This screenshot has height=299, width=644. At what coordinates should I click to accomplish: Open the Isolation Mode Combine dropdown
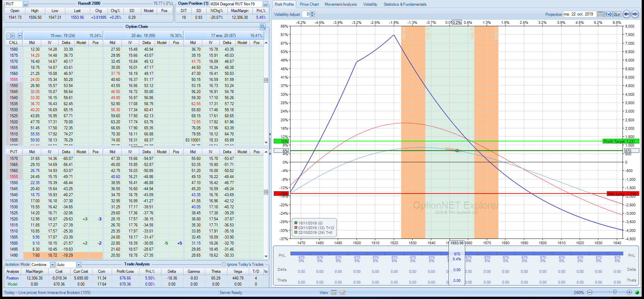(x=52, y=265)
